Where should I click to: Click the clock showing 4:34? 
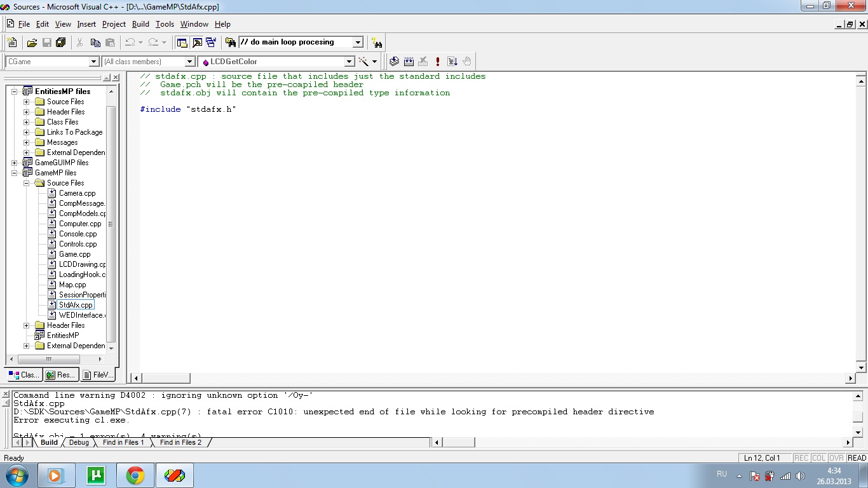pyautogui.click(x=834, y=471)
